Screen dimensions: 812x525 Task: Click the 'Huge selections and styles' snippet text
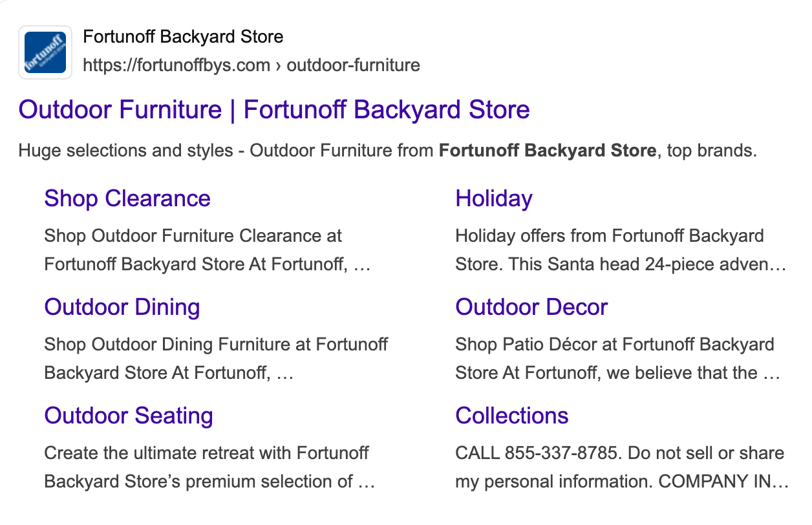pyautogui.click(x=125, y=151)
